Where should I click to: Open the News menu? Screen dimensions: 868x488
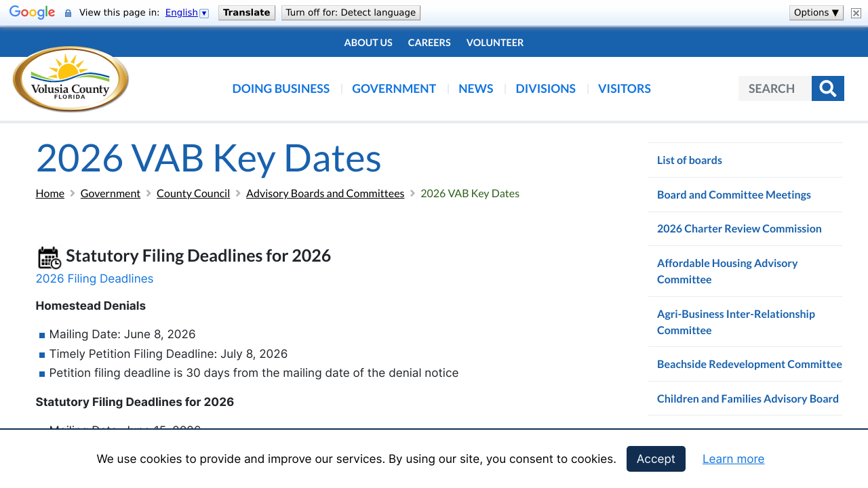click(x=476, y=88)
